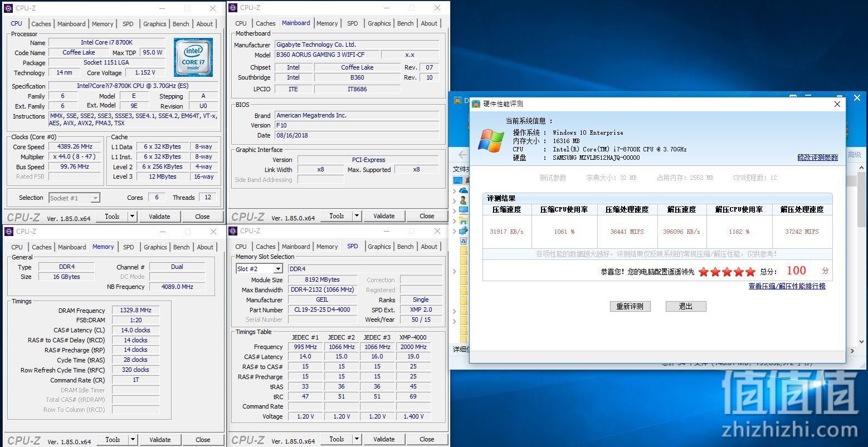Expand the Libraries node chevron
This screenshot has height=447, width=868.
pyautogui.click(x=455, y=221)
